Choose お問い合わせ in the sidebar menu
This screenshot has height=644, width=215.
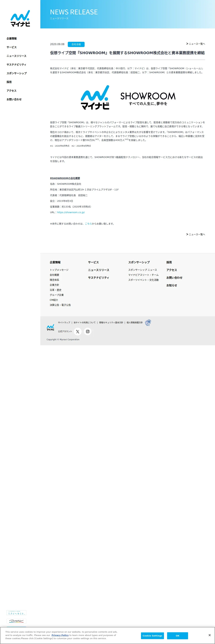click(14, 99)
